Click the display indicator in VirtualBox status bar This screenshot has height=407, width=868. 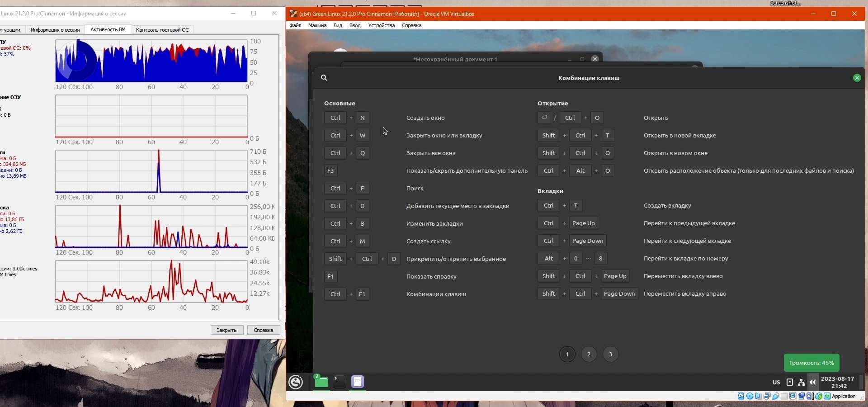tap(793, 396)
